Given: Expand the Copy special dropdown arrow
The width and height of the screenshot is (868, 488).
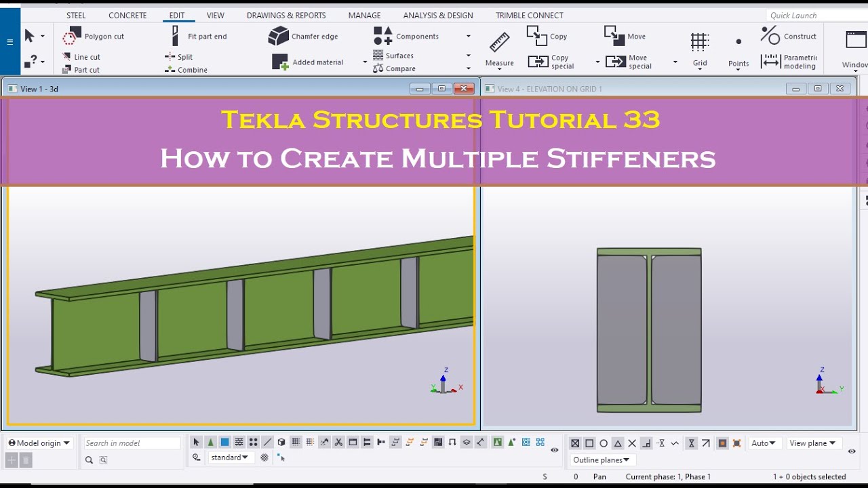Looking at the screenshot, I should (597, 62).
